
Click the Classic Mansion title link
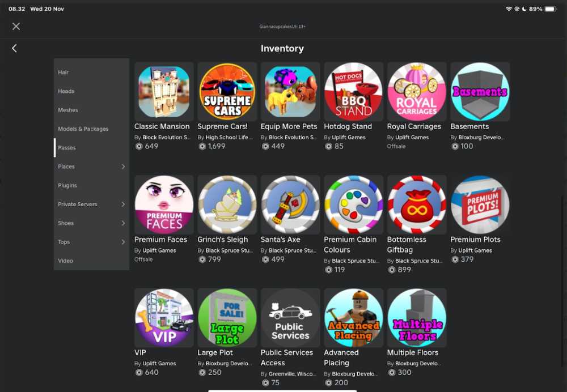[x=162, y=126]
